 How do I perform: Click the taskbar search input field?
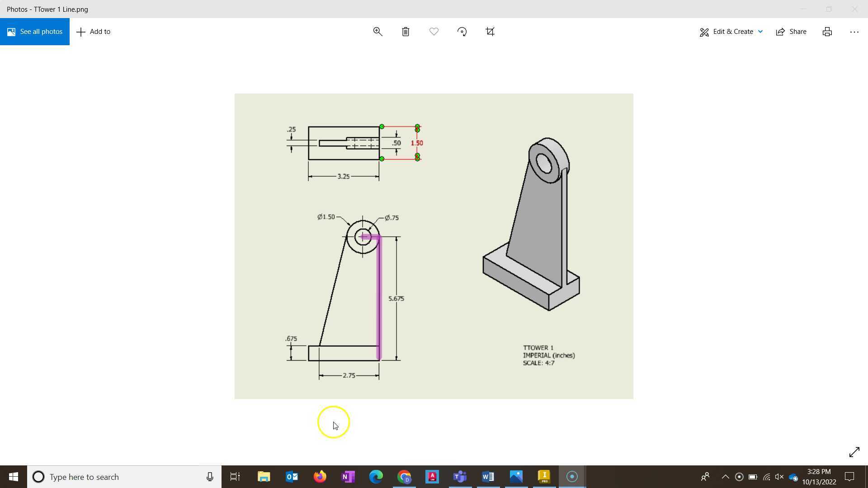113,477
